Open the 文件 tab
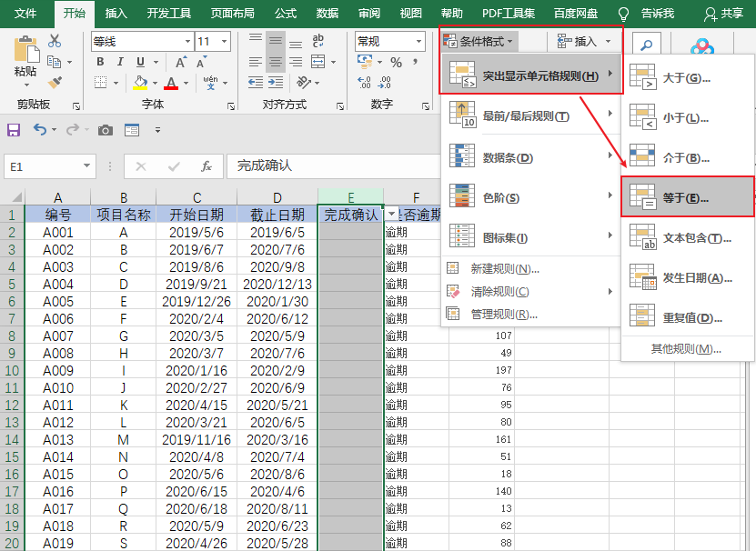The height and width of the screenshot is (551, 756). click(x=25, y=14)
